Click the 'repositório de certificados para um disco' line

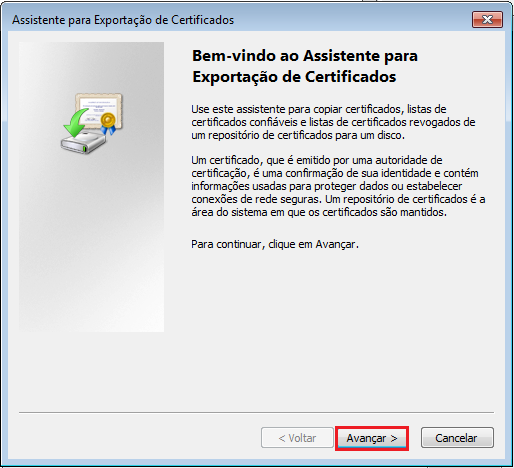point(298,135)
